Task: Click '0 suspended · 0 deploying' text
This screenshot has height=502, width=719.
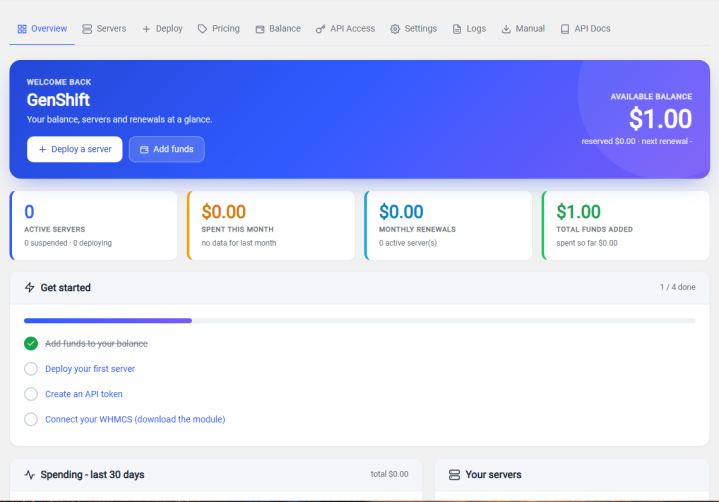Action: click(68, 243)
